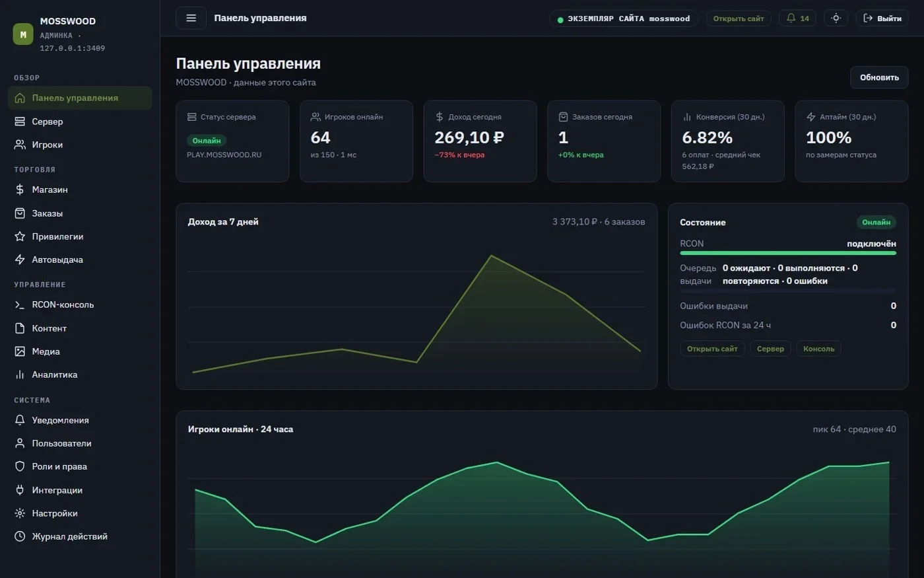This screenshot has width=924, height=578.
Task: Click Открыть сайт in the top bar
Action: pos(739,18)
